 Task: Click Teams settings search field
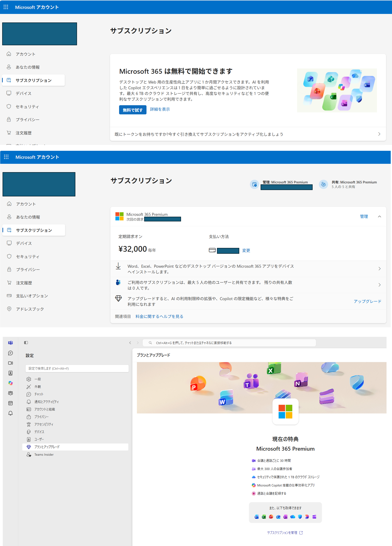coord(77,369)
